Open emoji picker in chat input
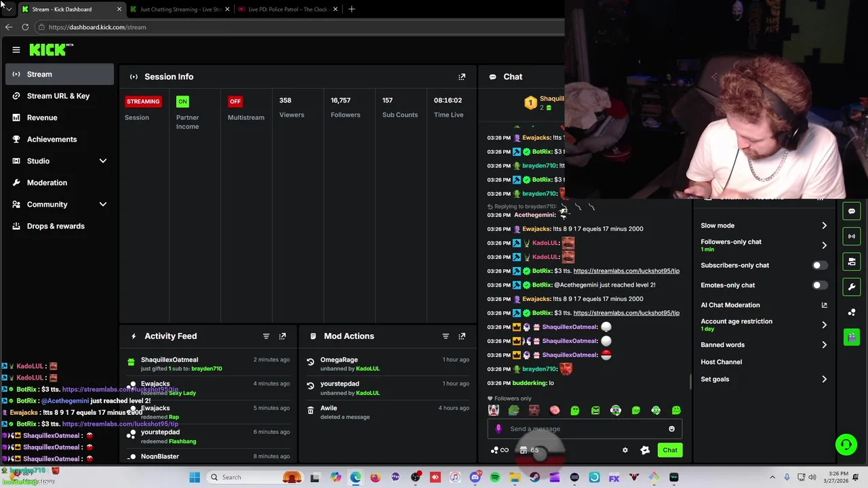 point(671,428)
